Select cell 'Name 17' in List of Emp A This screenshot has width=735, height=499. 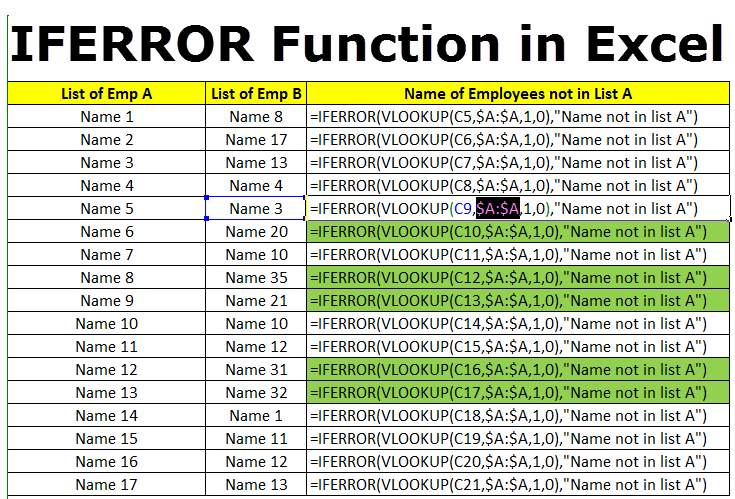tap(106, 484)
